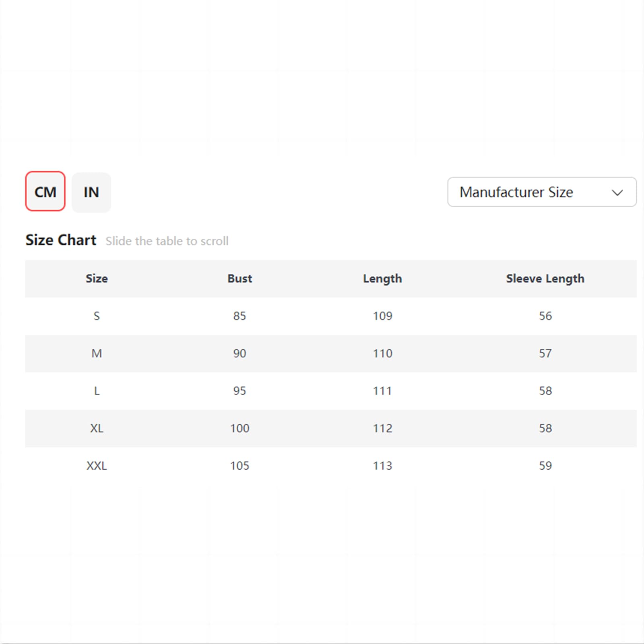The image size is (644, 644).
Task: Click length value 113 for XXL
Action: [x=382, y=466]
